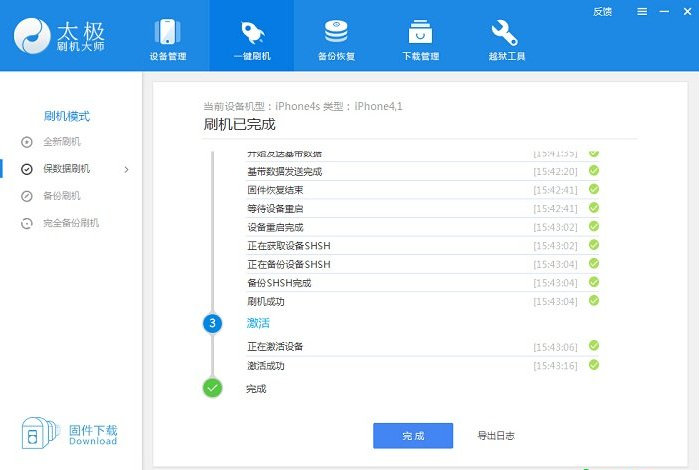Click the 刷机模式 sidebar heading
The height and width of the screenshot is (470, 700).
[67, 116]
